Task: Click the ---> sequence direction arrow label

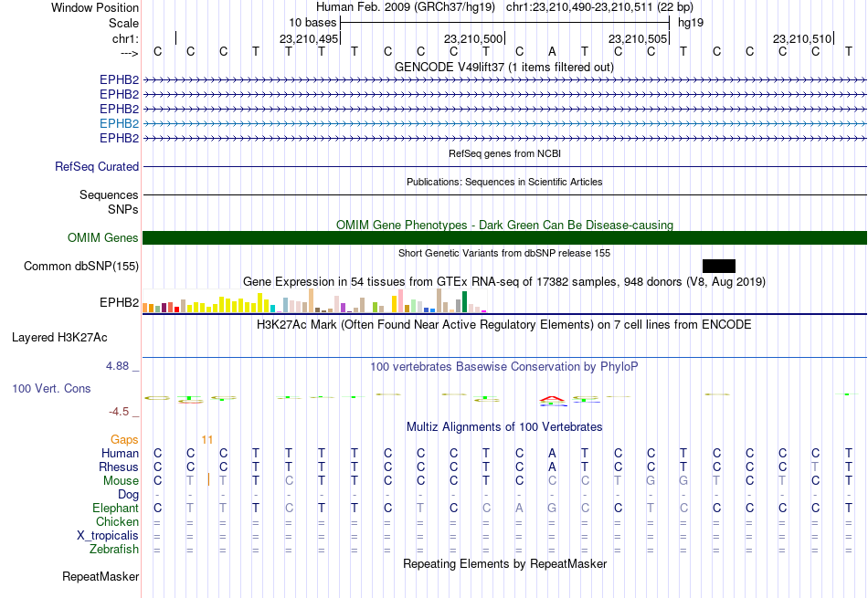Action: click(129, 53)
